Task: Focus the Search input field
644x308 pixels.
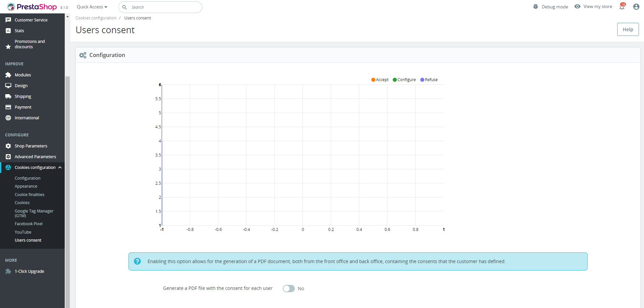Action: (160, 7)
